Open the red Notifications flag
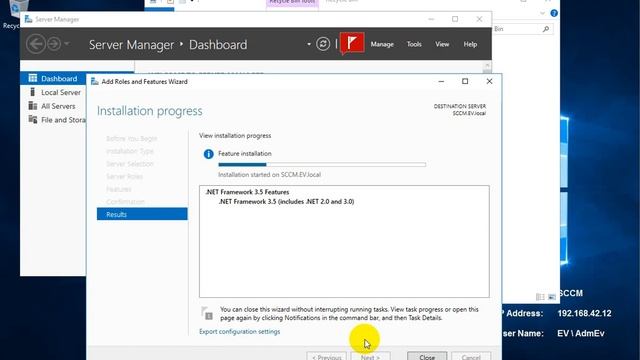Image resolution: width=640 pixels, height=360 pixels. coord(352,43)
